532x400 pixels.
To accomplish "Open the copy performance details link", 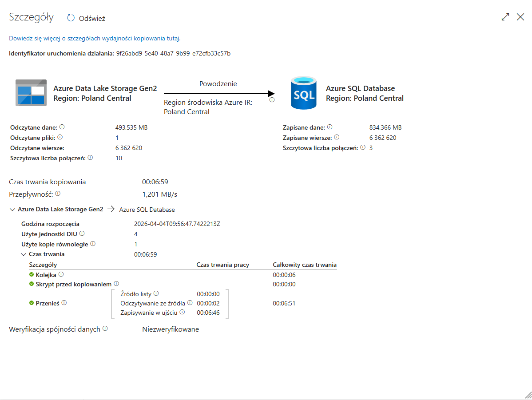I will click(95, 38).
